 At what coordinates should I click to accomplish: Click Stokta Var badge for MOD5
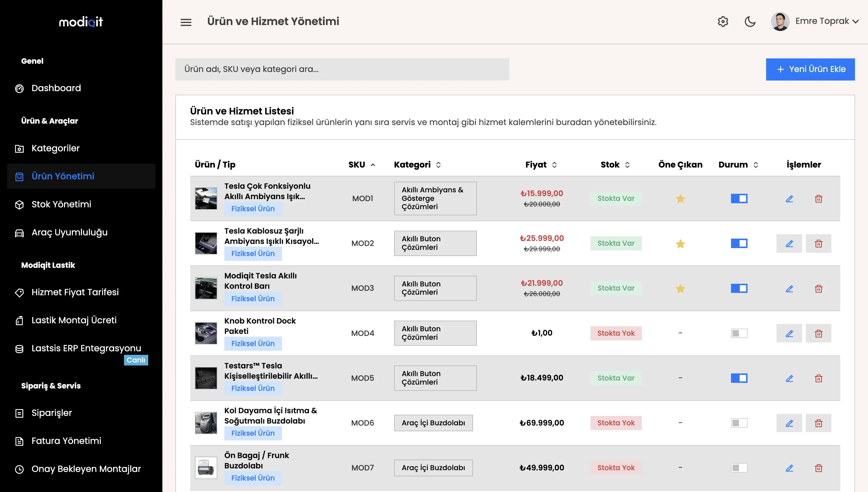coord(616,378)
